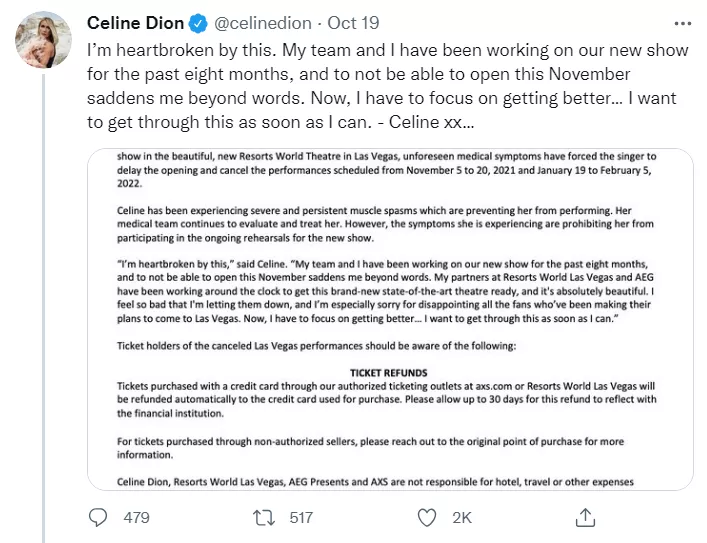Click the 479 replies count
707x543 pixels.
134,517
